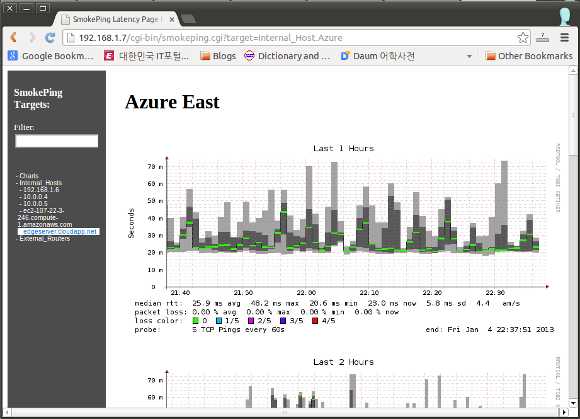Select the 192.168.1.6 target
The height and width of the screenshot is (419, 580).
pos(41,190)
